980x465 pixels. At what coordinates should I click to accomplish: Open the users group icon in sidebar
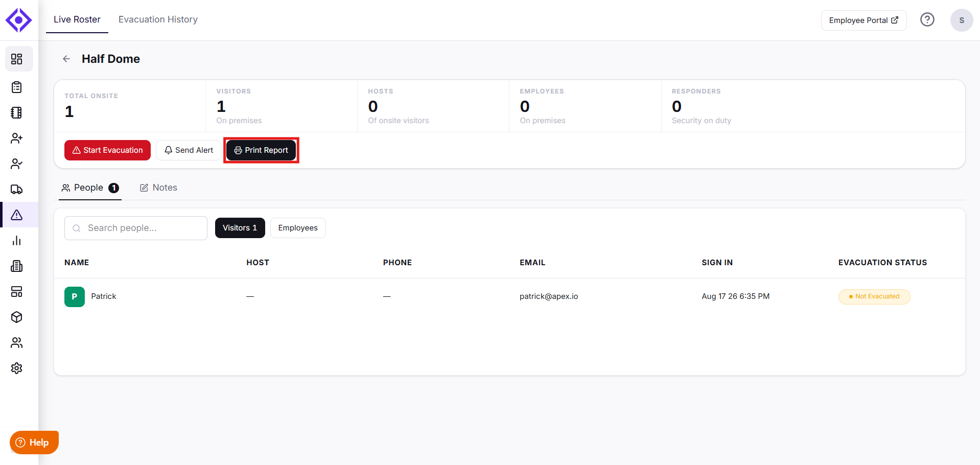tap(17, 343)
